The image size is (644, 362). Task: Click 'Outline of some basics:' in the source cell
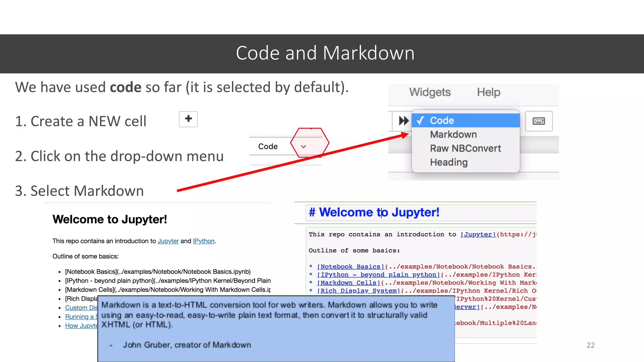[354, 250]
